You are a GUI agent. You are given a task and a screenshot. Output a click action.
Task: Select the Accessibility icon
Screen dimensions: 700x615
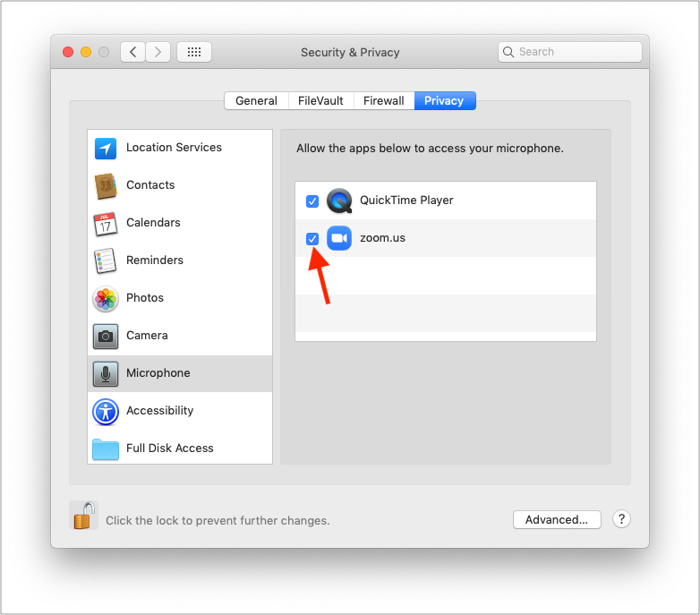tap(106, 412)
